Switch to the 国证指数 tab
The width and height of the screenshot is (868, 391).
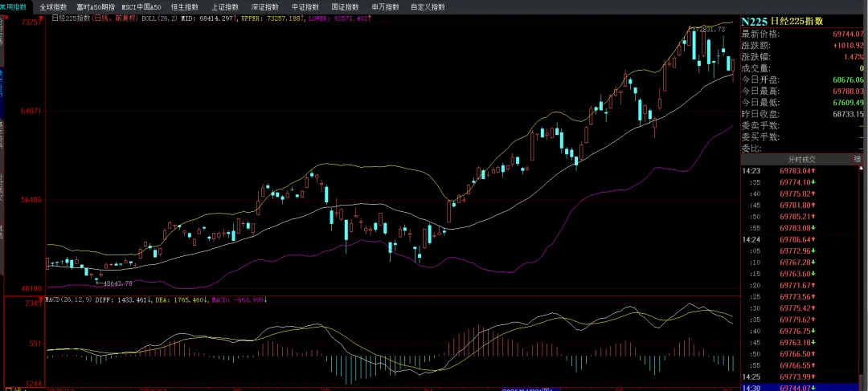pos(346,7)
